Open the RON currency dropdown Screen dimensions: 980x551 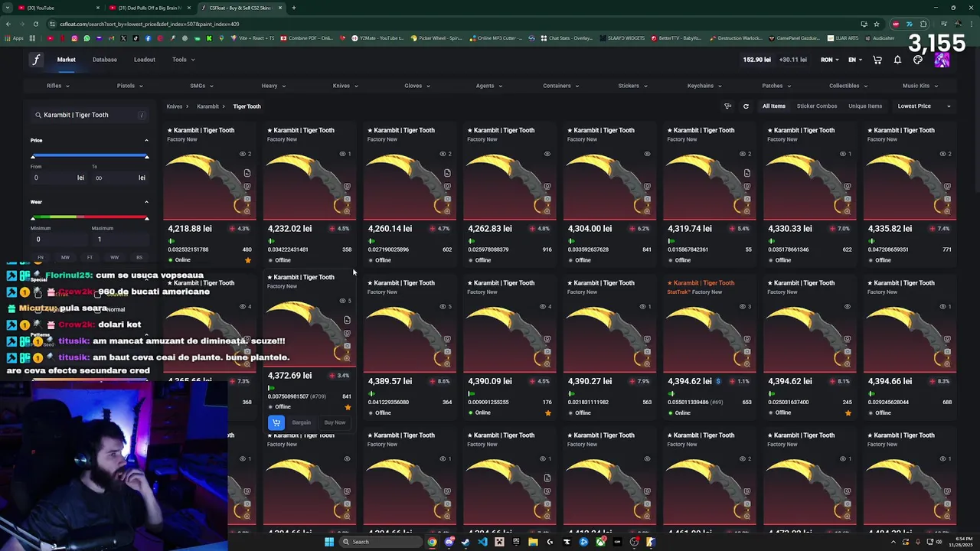click(x=830, y=60)
